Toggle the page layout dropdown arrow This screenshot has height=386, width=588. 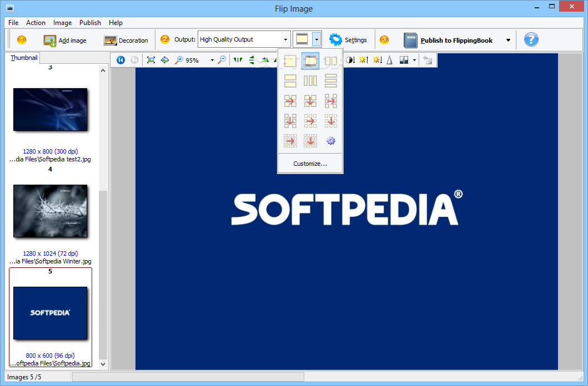(x=316, y=39)
